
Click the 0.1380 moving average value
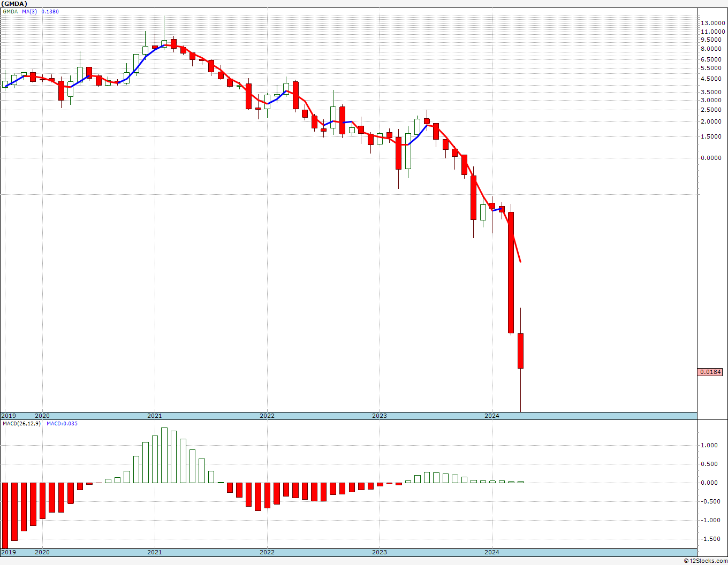50,11
